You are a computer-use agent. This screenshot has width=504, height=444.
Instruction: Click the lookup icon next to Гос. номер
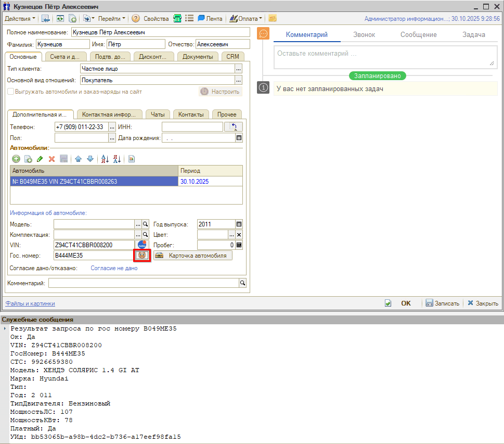click(143, 256)
